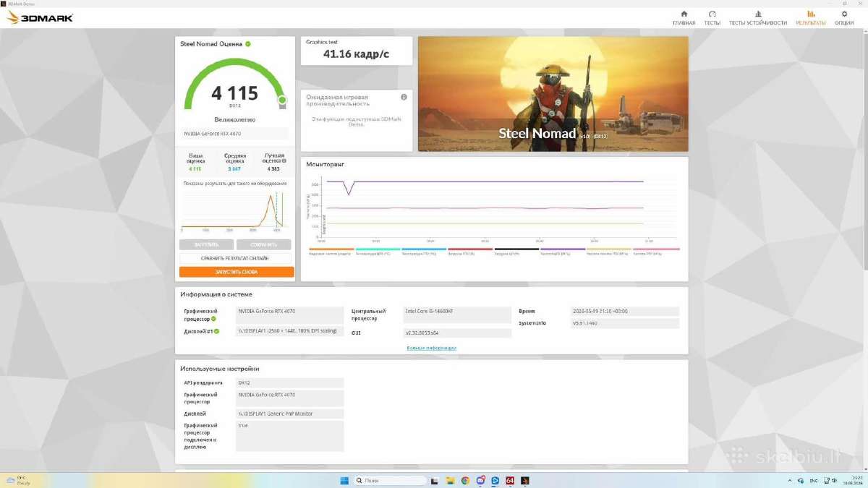Click the Steel Nomad benchmark artwork
This screenshot has height=488, width=868.
(x=553, y=94)
